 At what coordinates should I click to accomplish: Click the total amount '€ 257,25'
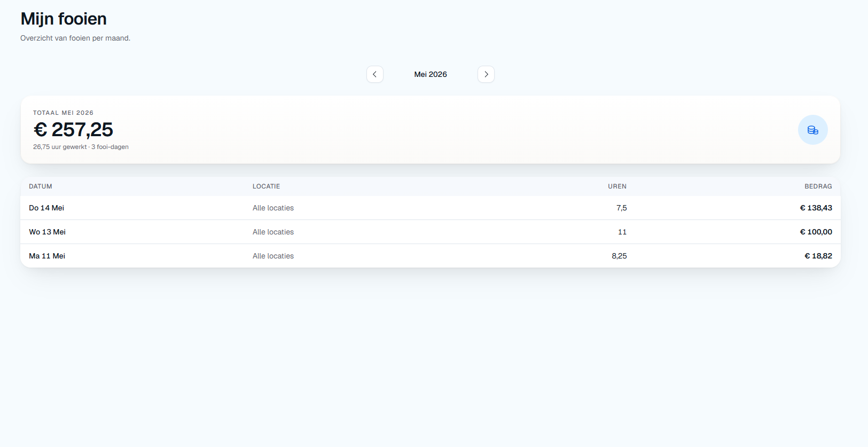[x=73, y=129]
